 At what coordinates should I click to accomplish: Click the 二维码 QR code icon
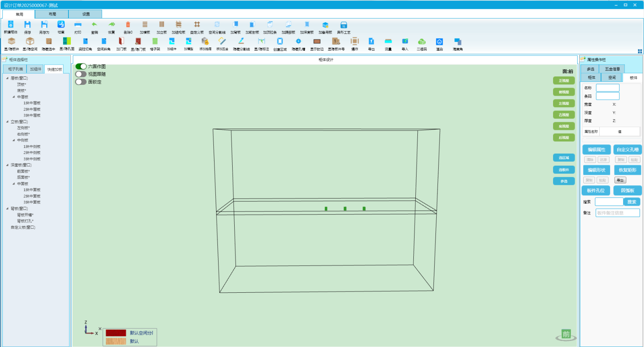click(x=422, y=41)
